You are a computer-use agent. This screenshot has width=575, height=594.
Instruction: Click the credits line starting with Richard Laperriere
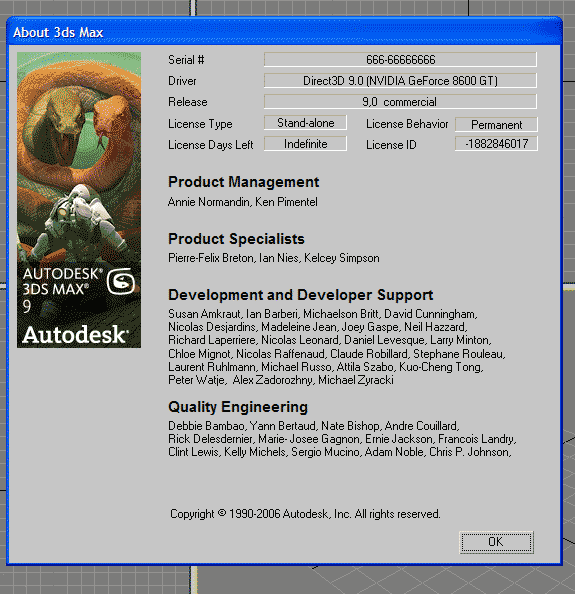pyautogui.click(x=330, y=340)
